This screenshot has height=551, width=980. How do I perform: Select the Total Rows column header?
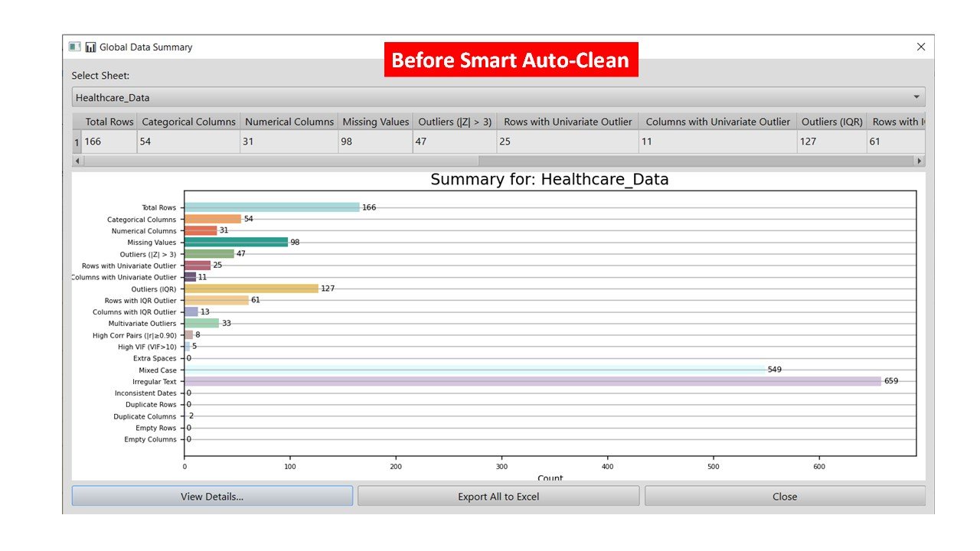pyautogui.click(x=109, y=122)
